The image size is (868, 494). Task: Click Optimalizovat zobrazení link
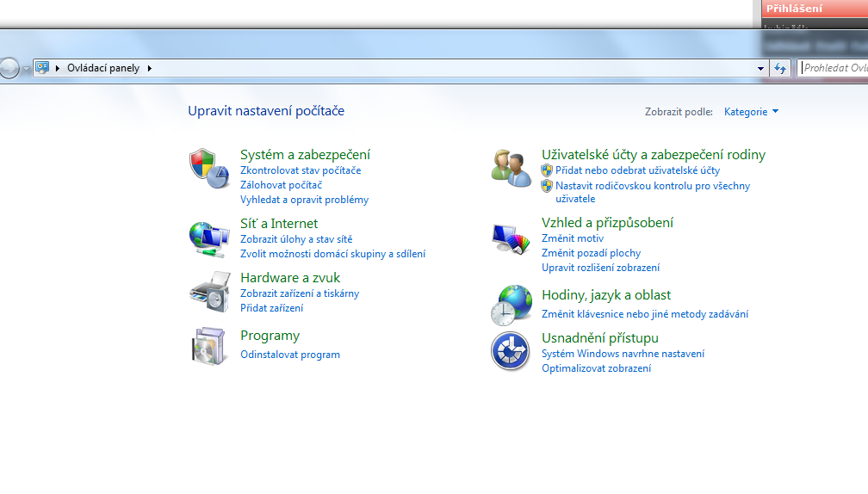[596, 368]
